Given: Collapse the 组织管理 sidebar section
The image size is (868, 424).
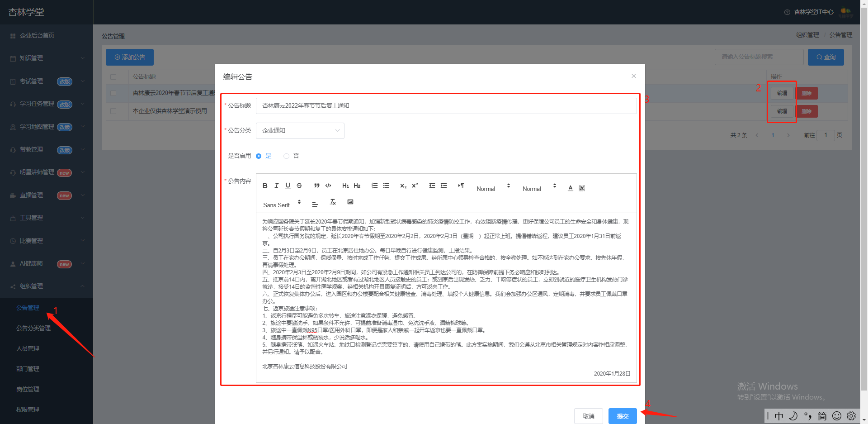Looking at the screenshot, I should pos(47,286).
